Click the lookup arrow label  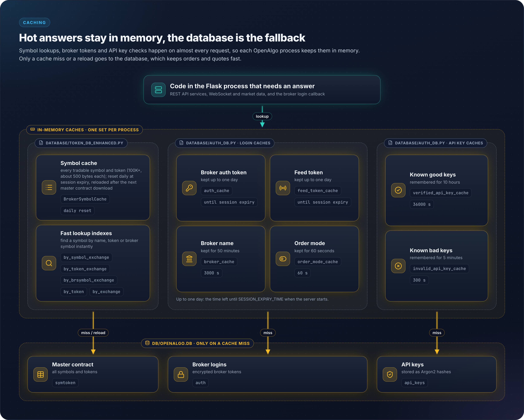coord(262,116)
